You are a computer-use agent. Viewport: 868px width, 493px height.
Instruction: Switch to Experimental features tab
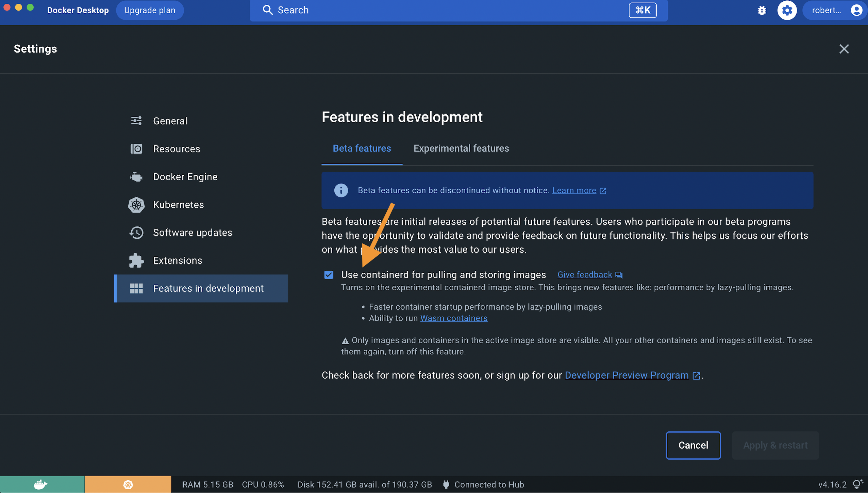(x=461, y=148)
